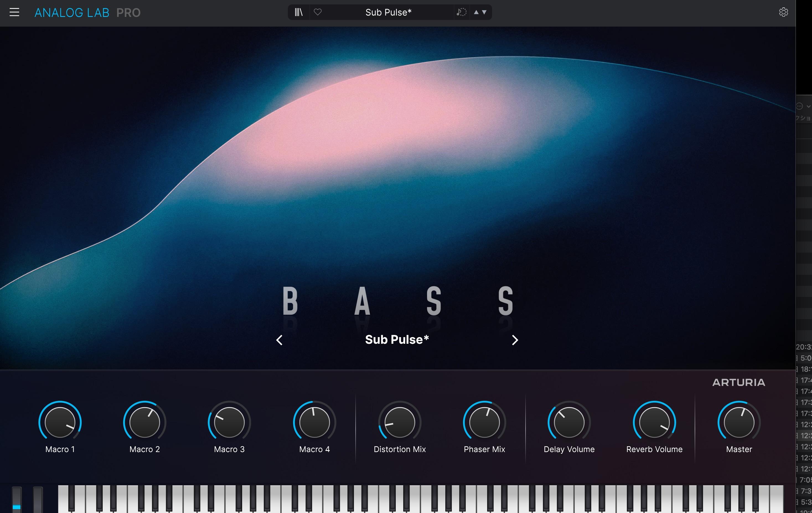Image resolution: width=812 pixels, height=513 pixels.
Task: Click the Distortion Mix knob
Action: coord(400,422)
